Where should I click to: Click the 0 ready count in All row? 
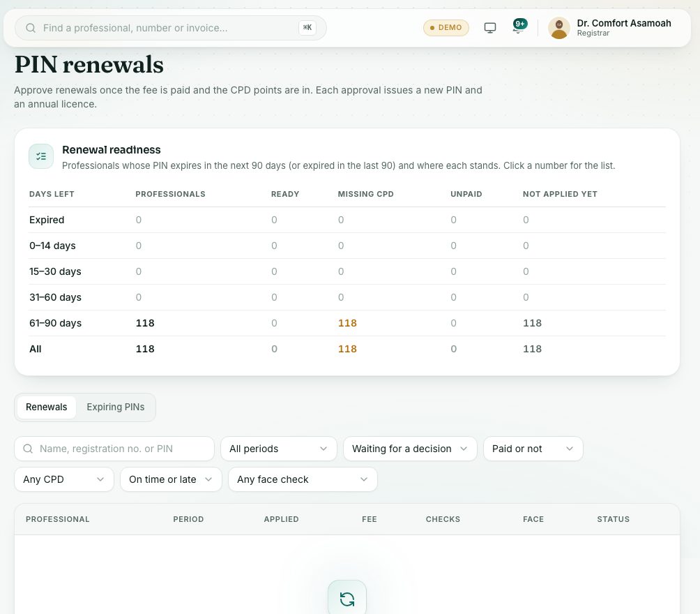click(274, 349)
